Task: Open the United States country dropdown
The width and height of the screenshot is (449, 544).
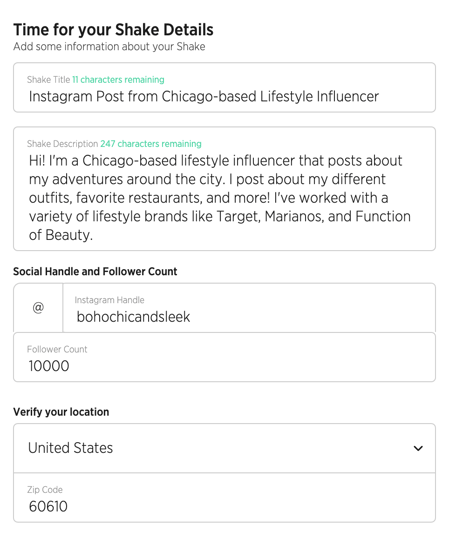Action: pos(224,448)
